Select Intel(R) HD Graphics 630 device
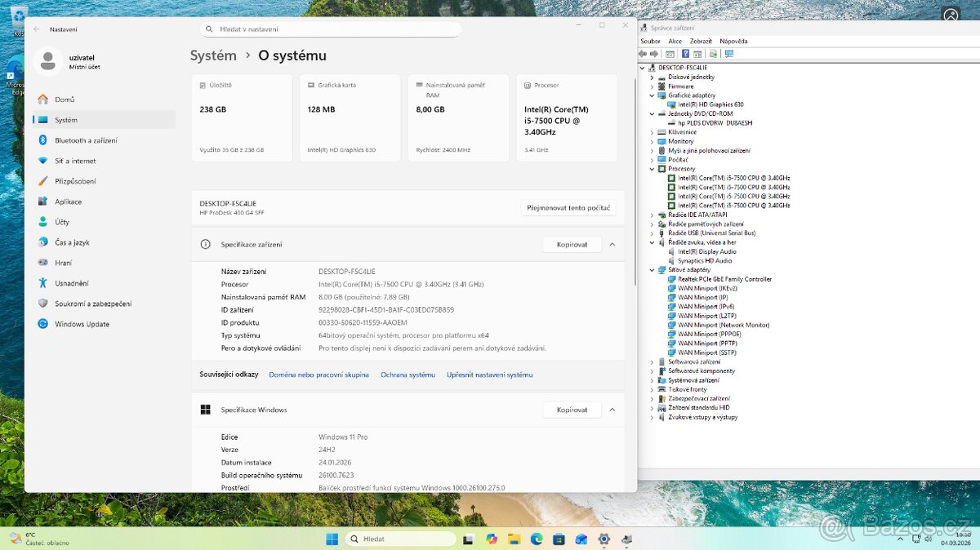 pyautogui.click(x=710, y=104)
